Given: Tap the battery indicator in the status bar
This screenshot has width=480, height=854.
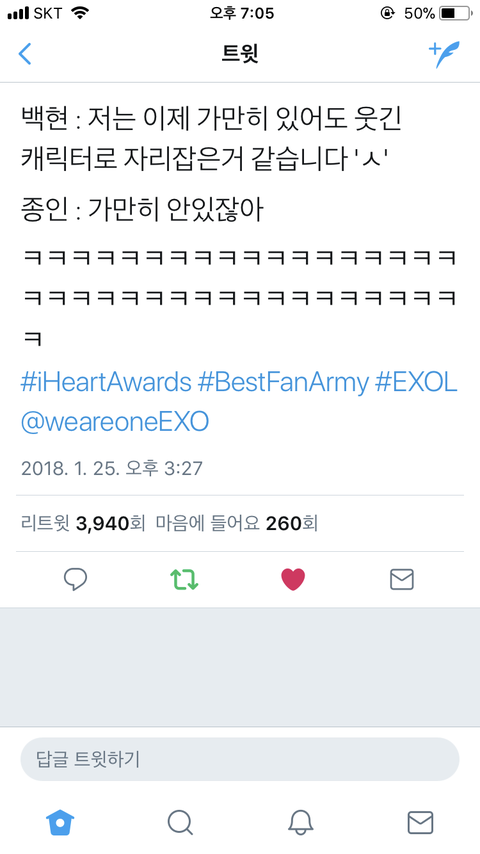Looking at the screenshot, I should pyautogui.click(x=455, y=13).
